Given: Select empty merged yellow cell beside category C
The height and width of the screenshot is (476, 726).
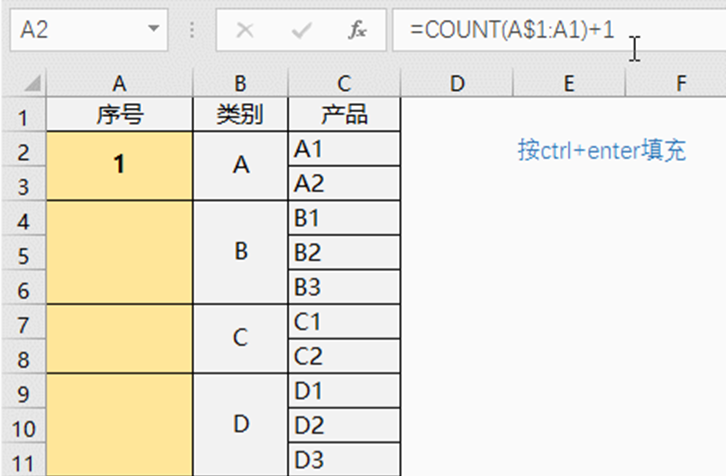Looking at the screenshot, I should pyautogui.click(x=119, y=339).
